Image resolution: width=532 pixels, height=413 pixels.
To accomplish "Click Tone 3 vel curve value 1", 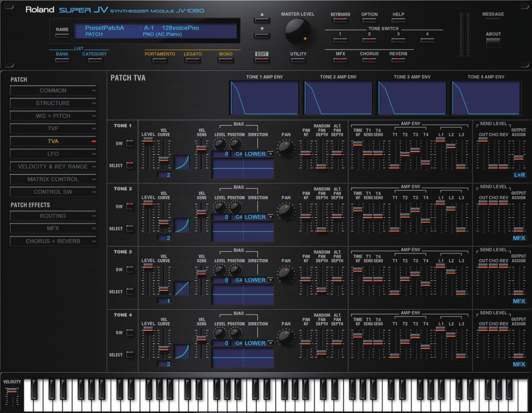I will (x=164, y=301).
